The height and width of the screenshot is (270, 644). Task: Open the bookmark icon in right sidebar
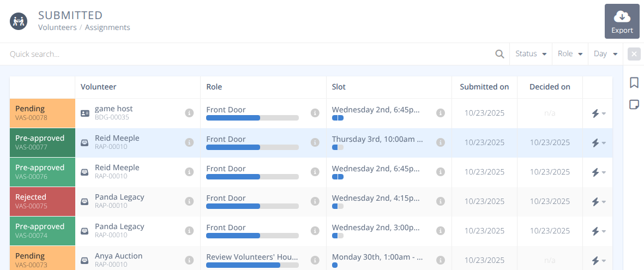click(634, 82)
